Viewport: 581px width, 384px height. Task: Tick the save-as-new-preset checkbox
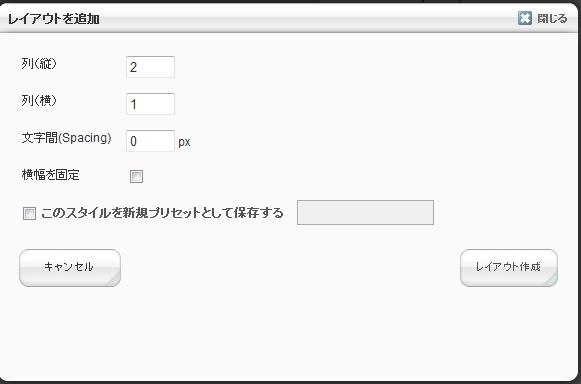29,213
